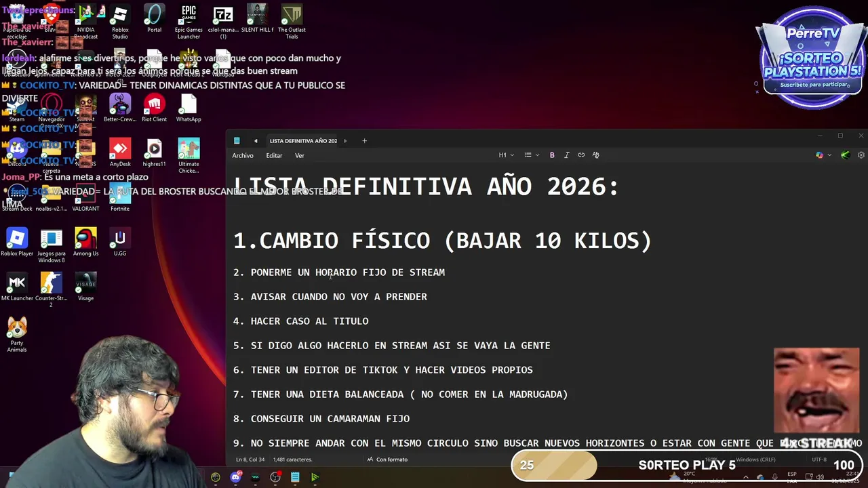
Task: Launch Party Animals from desktop
Action: click(17, 335)
